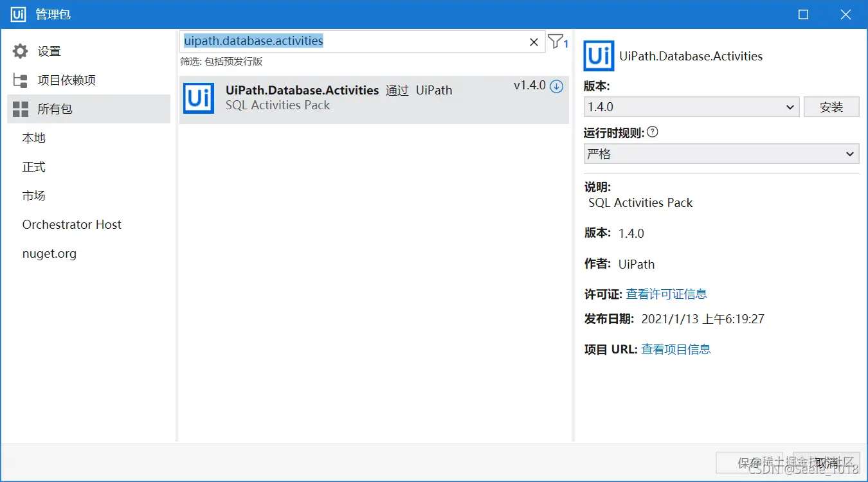The width and height of the screenshot is (868, 482).
Task: Click the runtime rule help question mark
Action: pos(653,132)
